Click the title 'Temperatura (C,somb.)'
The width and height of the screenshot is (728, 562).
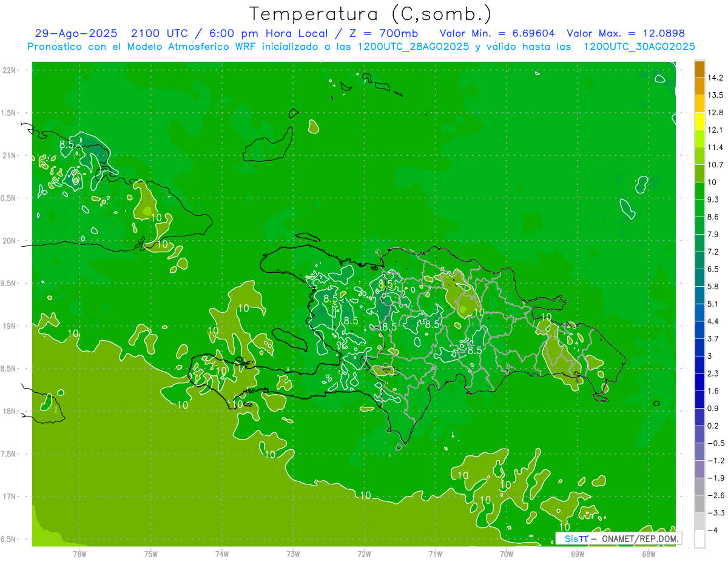[370, 14]
